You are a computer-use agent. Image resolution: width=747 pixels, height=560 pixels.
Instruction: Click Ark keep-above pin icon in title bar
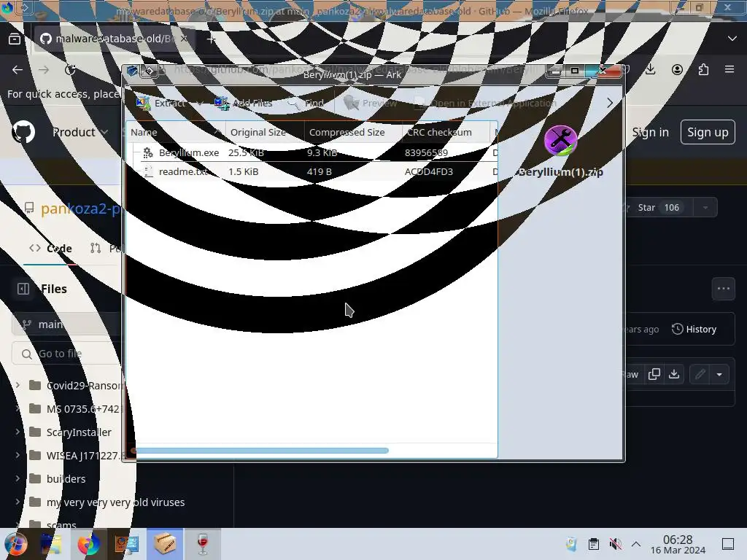coord(149,71)
